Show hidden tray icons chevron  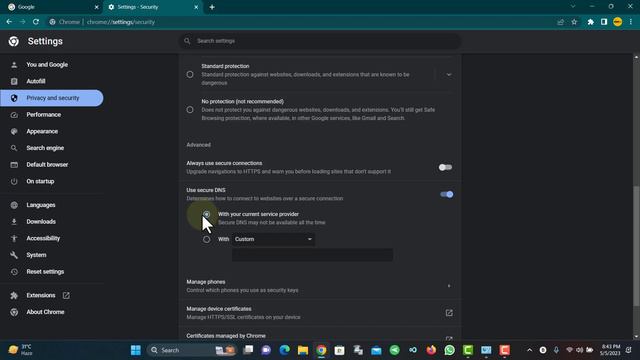(529, 350)
